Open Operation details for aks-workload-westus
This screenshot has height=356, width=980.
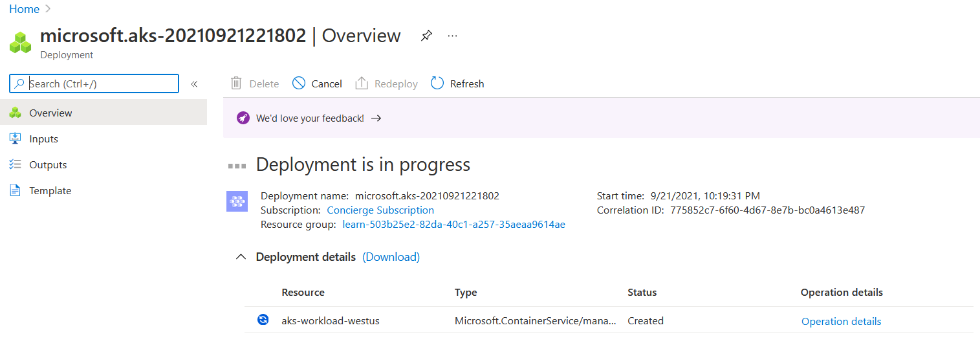point(841,321)
